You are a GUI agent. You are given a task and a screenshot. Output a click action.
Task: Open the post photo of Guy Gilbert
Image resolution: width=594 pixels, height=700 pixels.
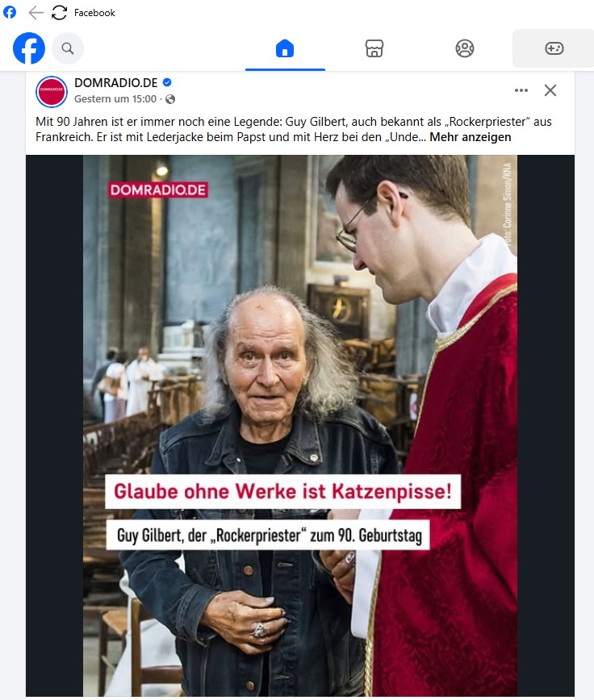(300, 426)
